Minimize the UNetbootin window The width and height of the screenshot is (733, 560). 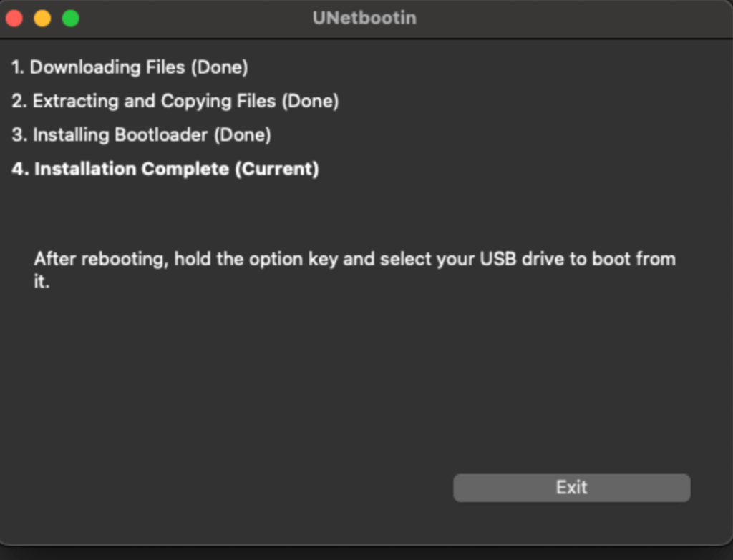pos(42,18)
